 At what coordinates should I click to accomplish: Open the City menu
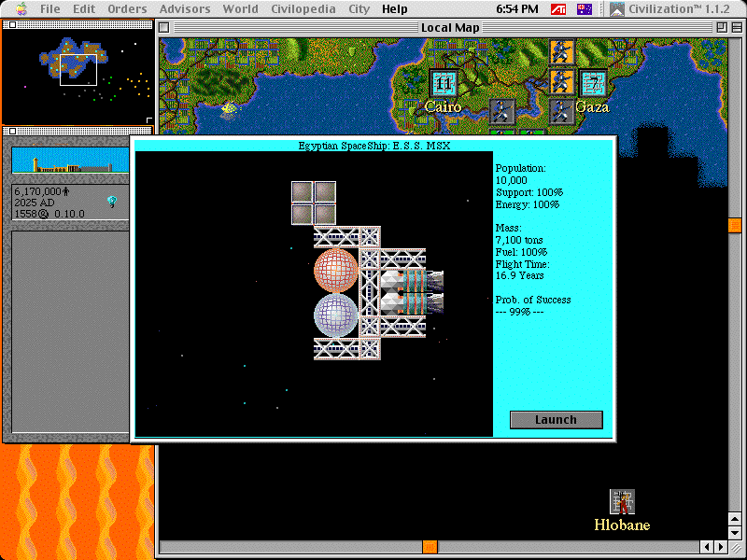(359, 9)
